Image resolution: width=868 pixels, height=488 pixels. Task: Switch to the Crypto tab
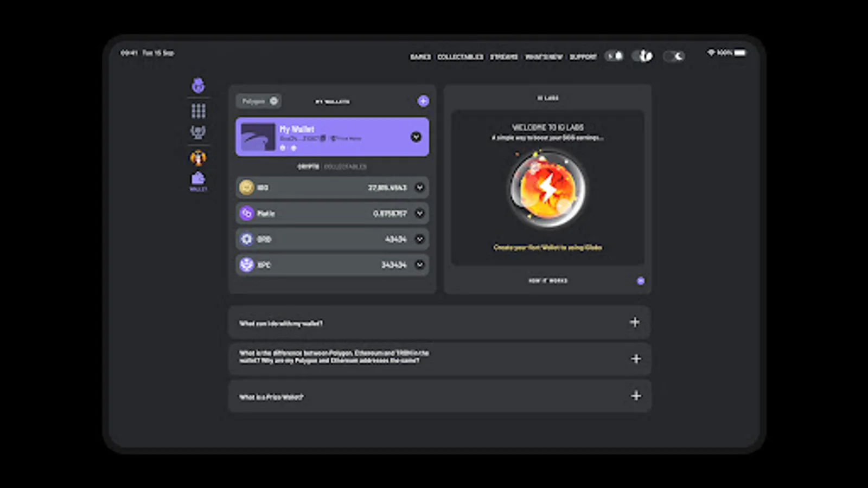pos(308,166)
